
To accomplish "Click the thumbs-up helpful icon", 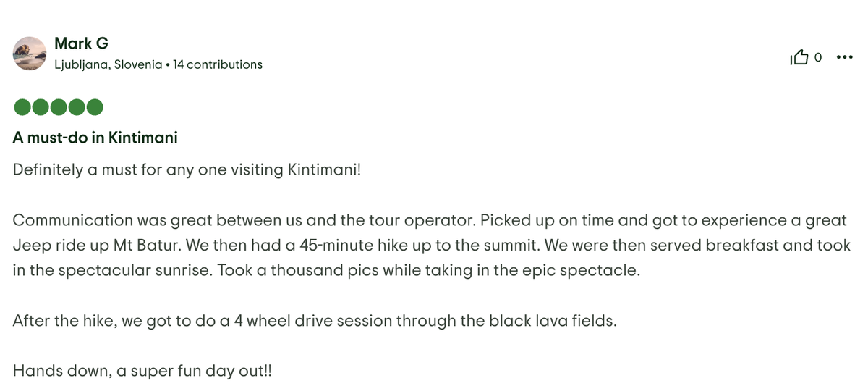I will [799, 57].
